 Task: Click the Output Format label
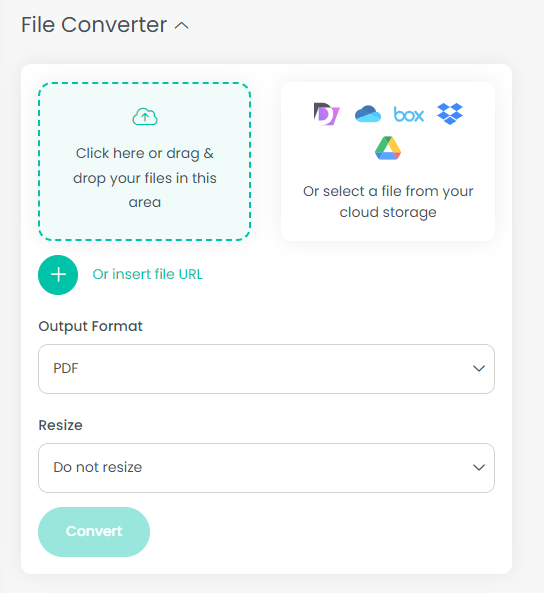coord(90,326)
